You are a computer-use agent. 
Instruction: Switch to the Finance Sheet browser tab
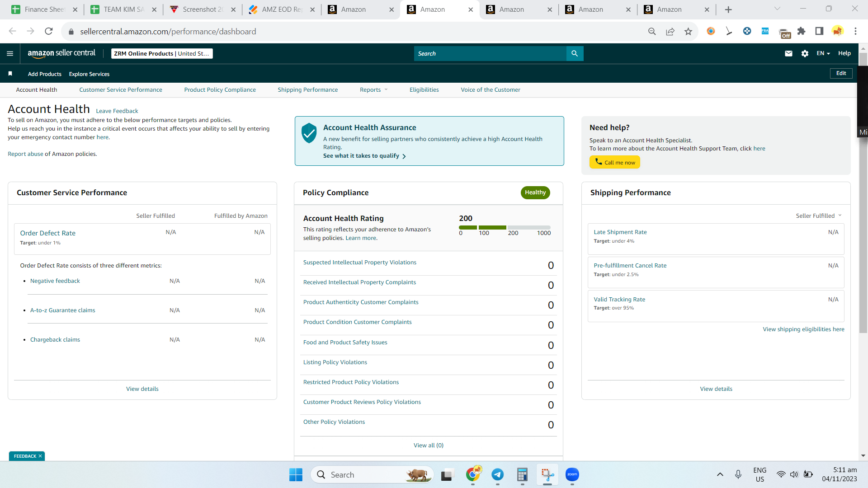(44, 9)
